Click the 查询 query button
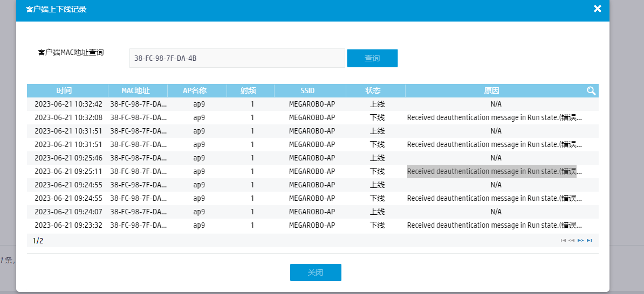 point(372,58)
